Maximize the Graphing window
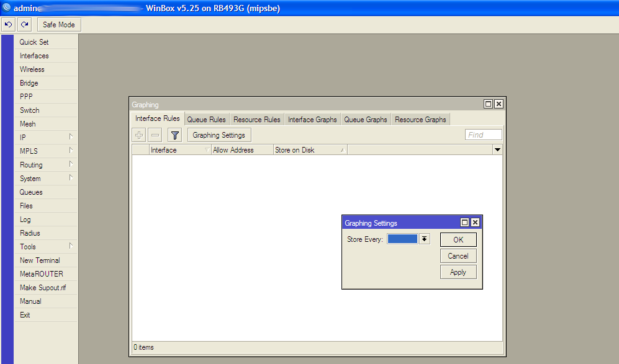This screenshot has height=364, width=619. click(489, 104)
